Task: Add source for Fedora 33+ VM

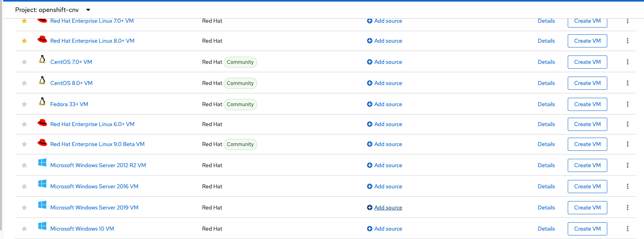Action: [384, 104]
